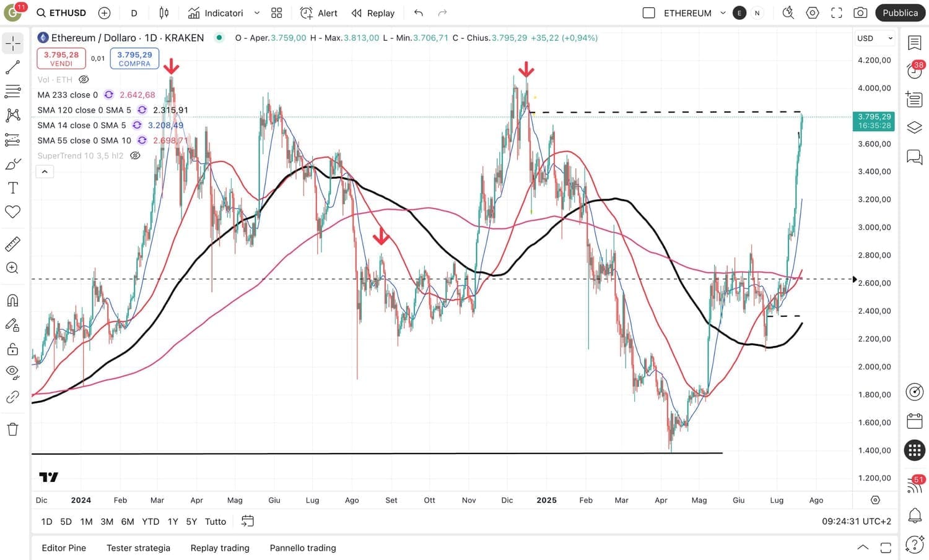The height and width of the screenshot is (560, 929).
Task: Open chart settings hexagon icon
Action: point(813,13)
